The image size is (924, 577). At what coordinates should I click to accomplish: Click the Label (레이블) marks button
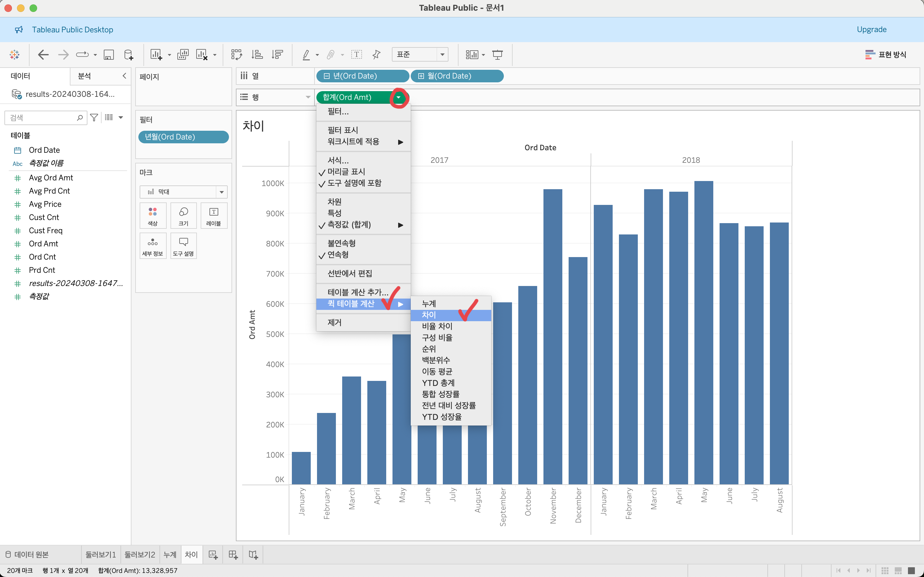214,216
